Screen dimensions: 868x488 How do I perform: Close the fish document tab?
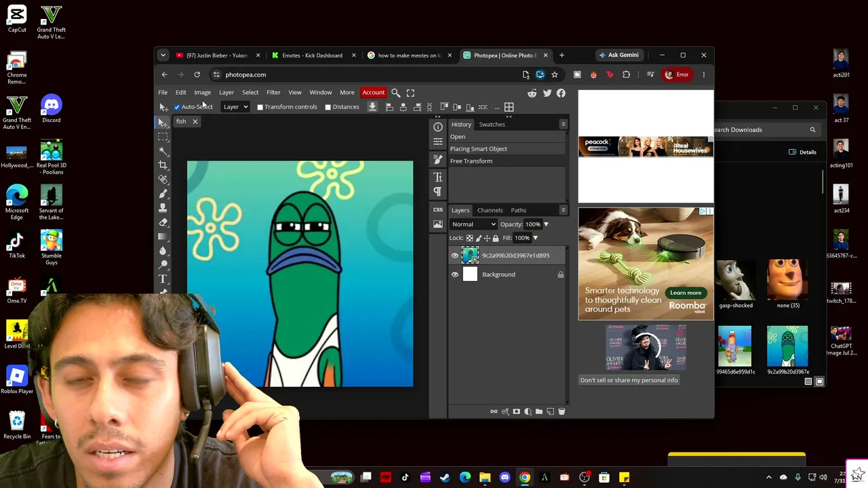tap(195, 122)
